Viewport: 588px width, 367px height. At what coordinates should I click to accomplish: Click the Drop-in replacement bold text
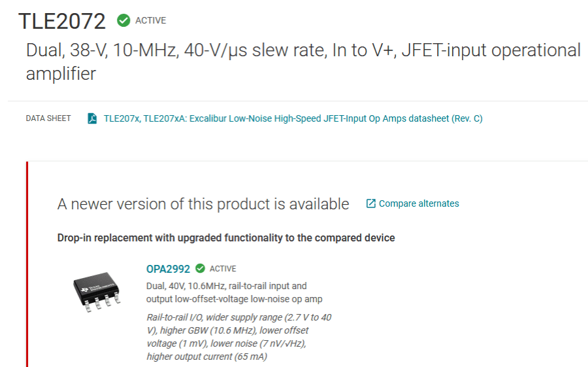coord(226,237)
